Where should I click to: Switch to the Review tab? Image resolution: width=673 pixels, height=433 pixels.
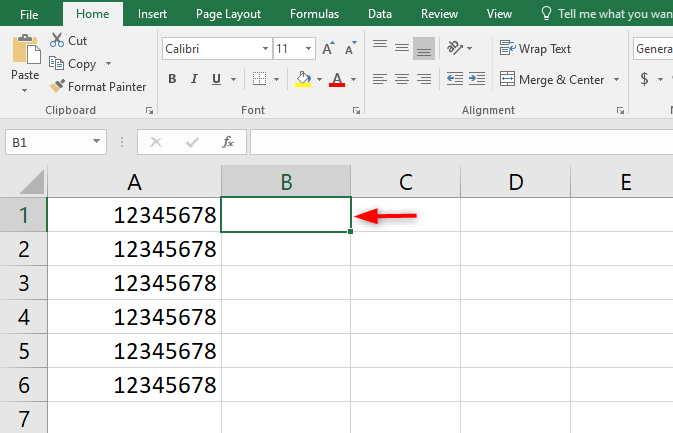pyautogui.click(x=439, y=14)
